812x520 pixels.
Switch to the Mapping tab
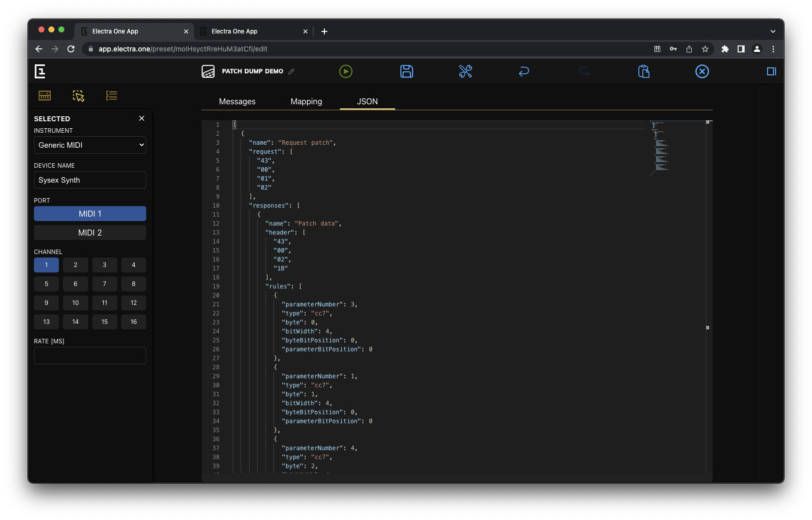tap(306, 101)
